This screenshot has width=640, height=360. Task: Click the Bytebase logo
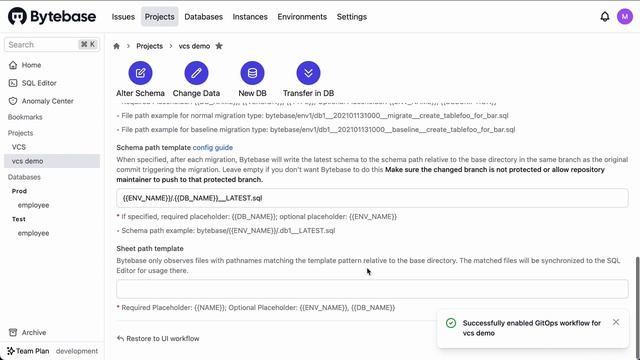(x=52, y=17)
